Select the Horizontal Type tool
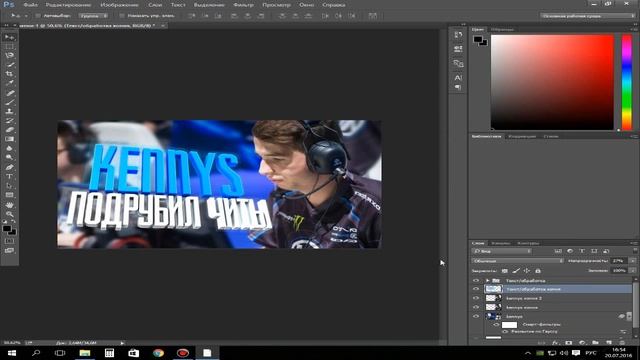640x360 pixels. pos(9,177)
